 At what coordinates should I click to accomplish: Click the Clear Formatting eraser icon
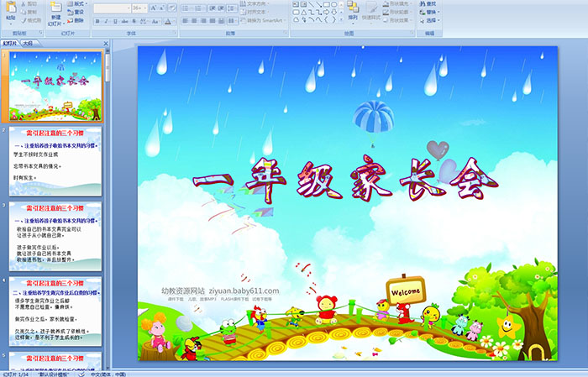coord(172,8)
